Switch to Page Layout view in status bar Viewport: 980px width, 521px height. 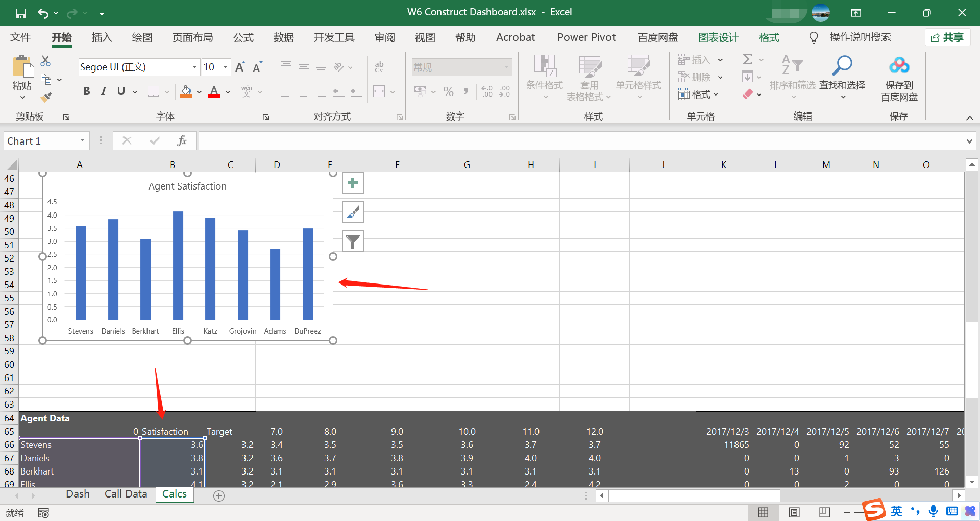(x=794, y=512)
